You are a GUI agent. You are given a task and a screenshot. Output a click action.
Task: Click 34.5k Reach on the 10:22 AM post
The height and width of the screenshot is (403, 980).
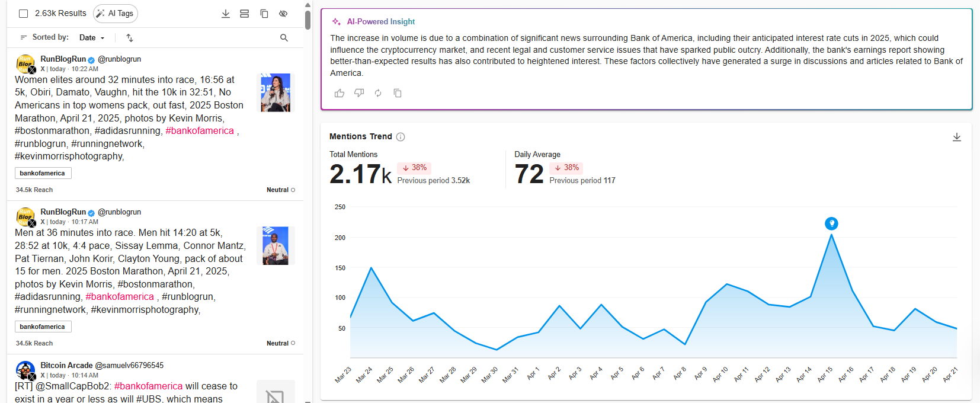[34, 190]
